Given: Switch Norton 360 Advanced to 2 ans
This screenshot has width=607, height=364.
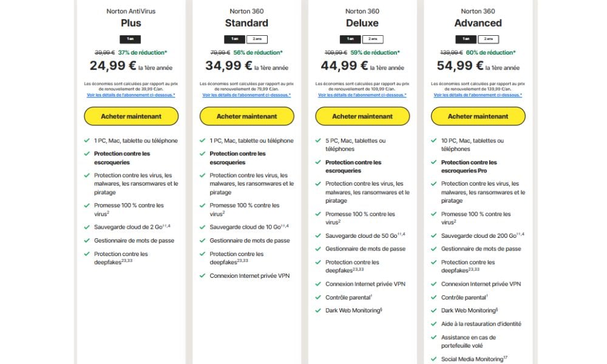Looking at the screenshot, I should point(487,39).
